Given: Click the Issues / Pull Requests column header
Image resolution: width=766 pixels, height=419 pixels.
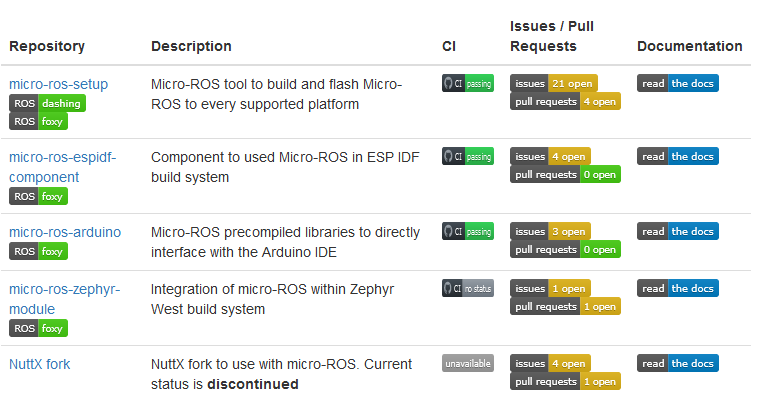Looking at the screenshot, I should coord(552,36).
